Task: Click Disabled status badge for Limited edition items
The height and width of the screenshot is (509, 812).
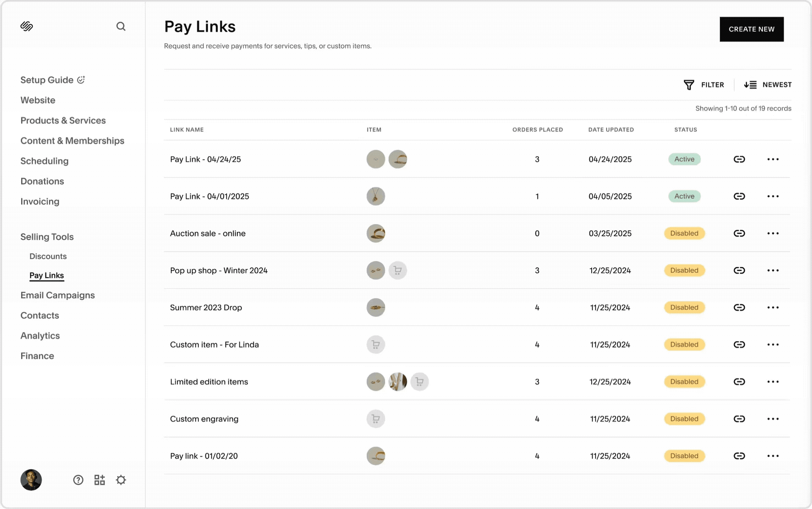Action: (x=684, y=382)
